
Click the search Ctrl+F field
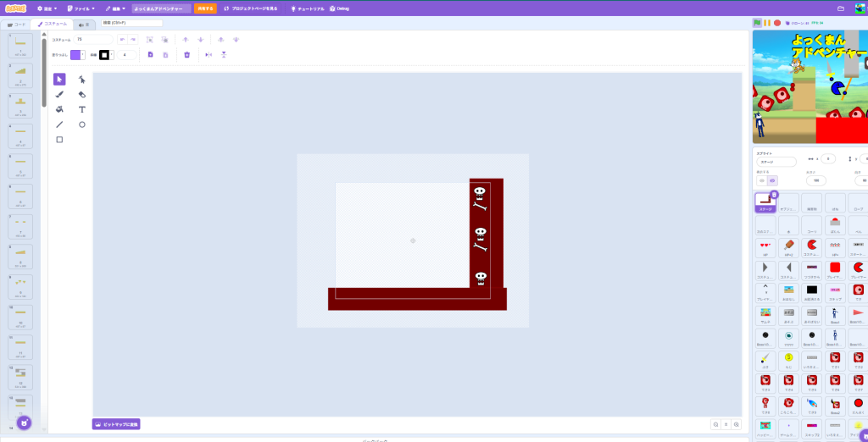coord(131,23)
